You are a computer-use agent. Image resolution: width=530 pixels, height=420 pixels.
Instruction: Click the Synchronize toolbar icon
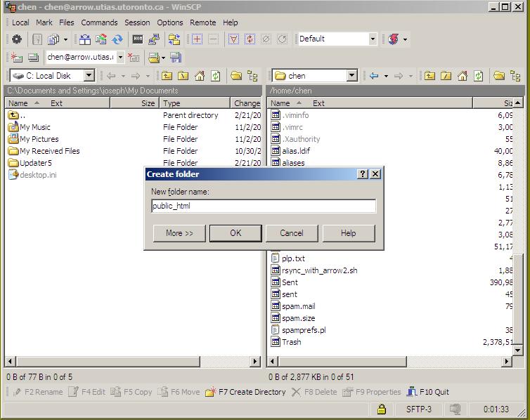(101, 39)
